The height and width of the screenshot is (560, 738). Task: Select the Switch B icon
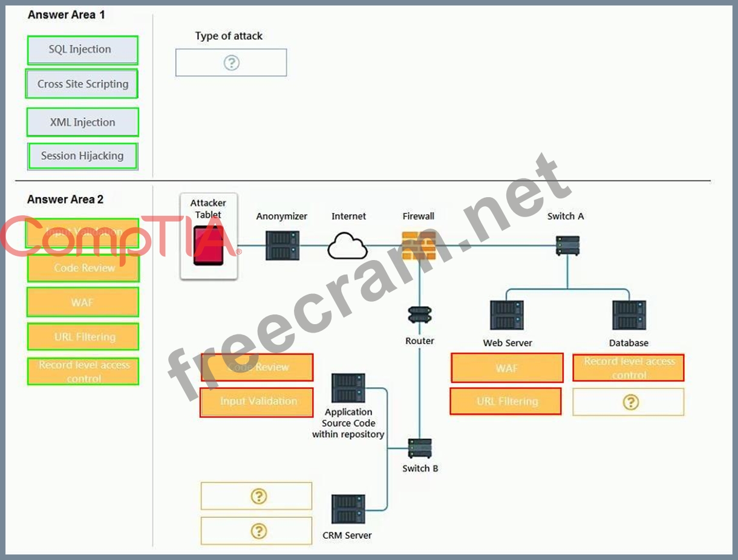[x=420, y=449]
